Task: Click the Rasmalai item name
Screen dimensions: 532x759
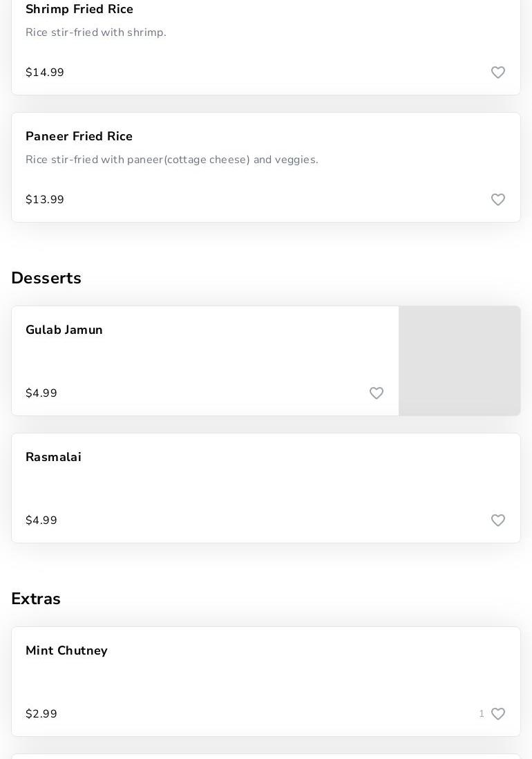Action: pyautogui.click(x=53, y=457)
